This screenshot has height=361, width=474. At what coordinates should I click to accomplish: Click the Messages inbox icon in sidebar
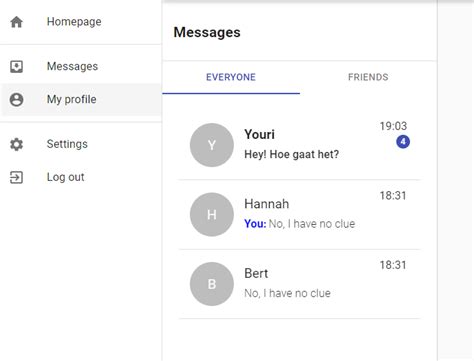pyautogui.click(x=16, y=66)
